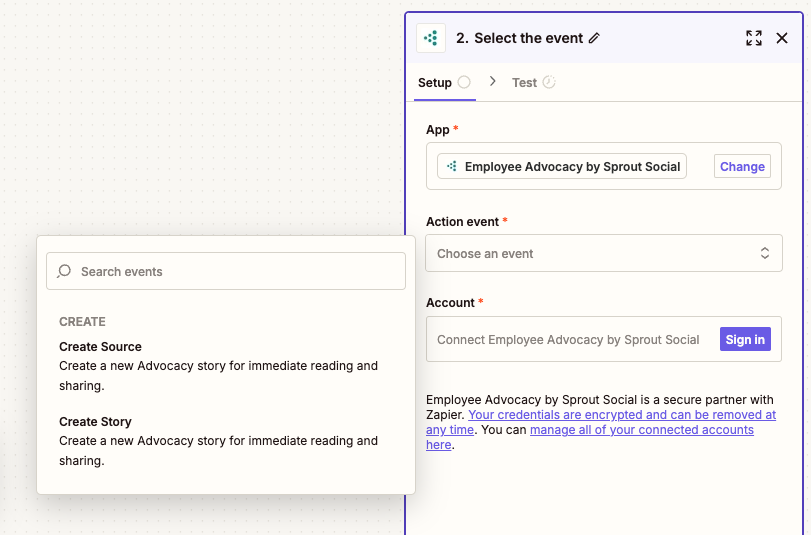Click the chevron between Setup and Test
This screenshot has width=811, height=535.
tap(492, 82)
